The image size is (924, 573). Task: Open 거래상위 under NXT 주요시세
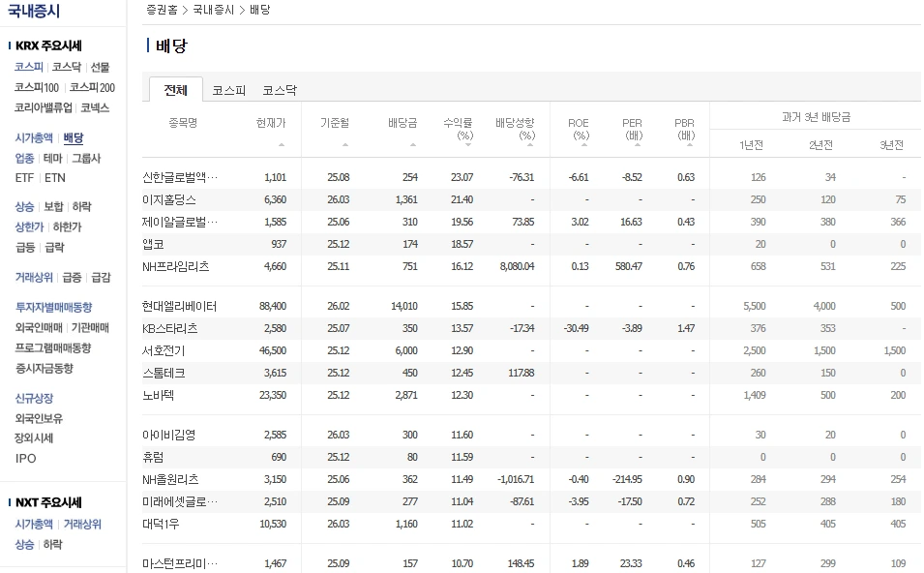82,524
